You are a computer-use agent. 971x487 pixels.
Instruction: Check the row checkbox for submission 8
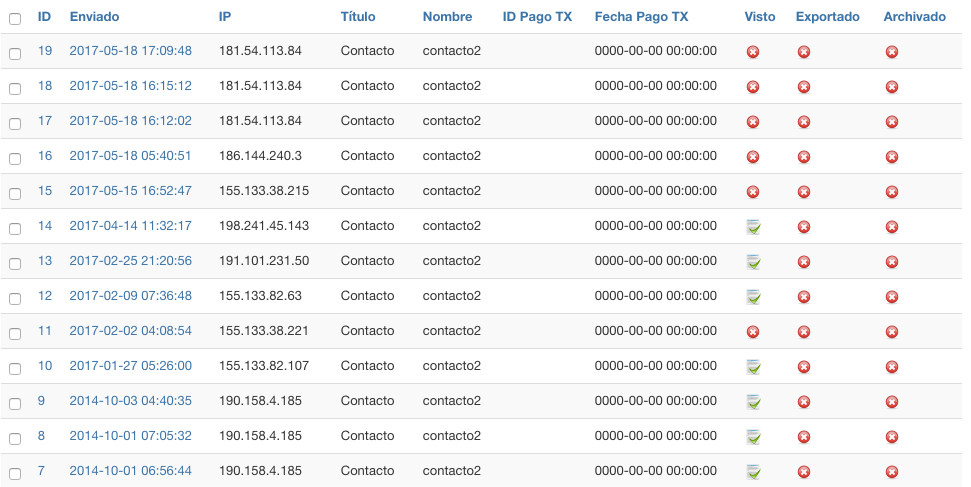15,439
